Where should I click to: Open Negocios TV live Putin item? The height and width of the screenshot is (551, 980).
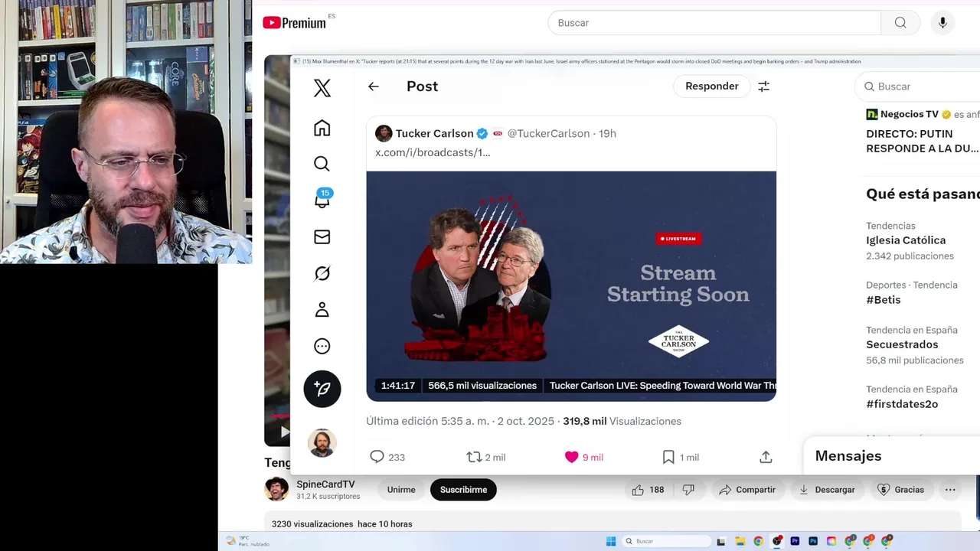click(x=923, y=132)
